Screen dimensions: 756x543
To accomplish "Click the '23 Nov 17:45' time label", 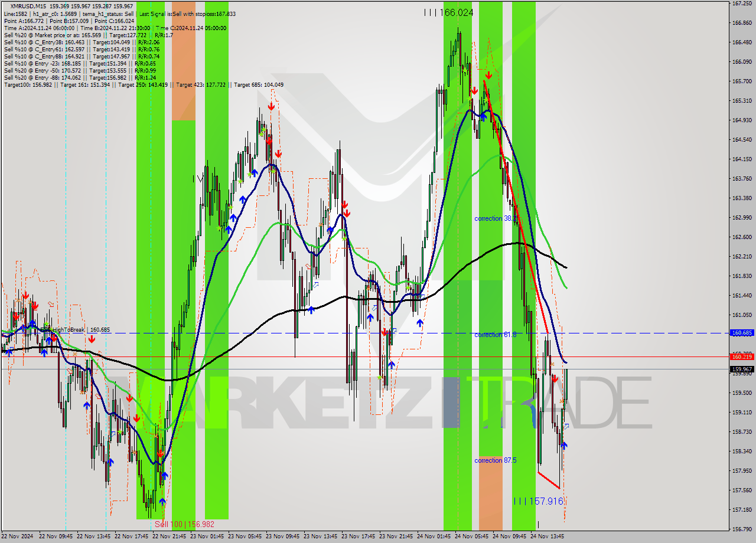I will [x=359, y=537].
